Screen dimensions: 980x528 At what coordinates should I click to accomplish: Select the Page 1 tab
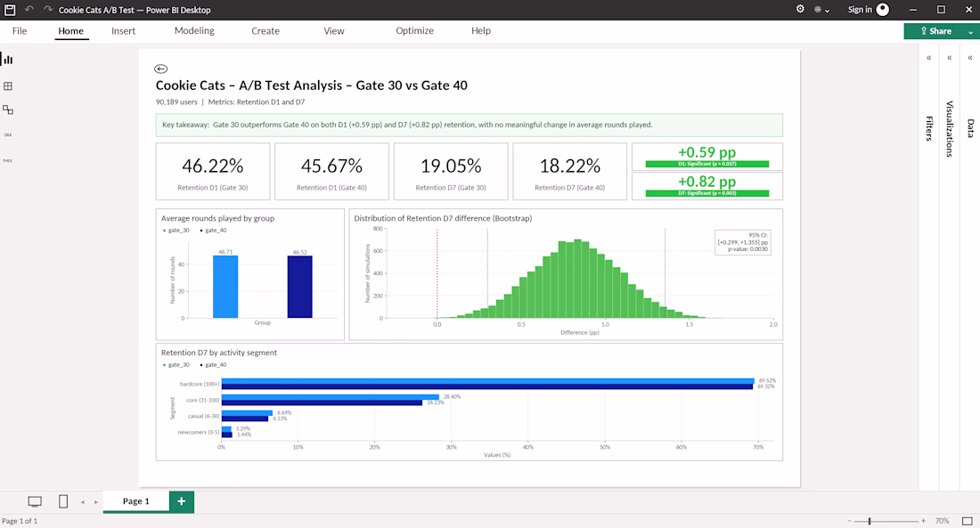pos(135,501)
